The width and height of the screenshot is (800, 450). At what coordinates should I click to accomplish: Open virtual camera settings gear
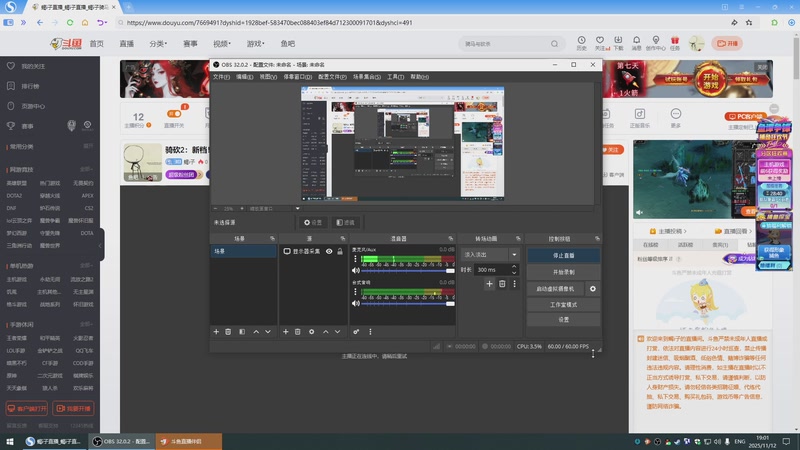coord(592,289)
